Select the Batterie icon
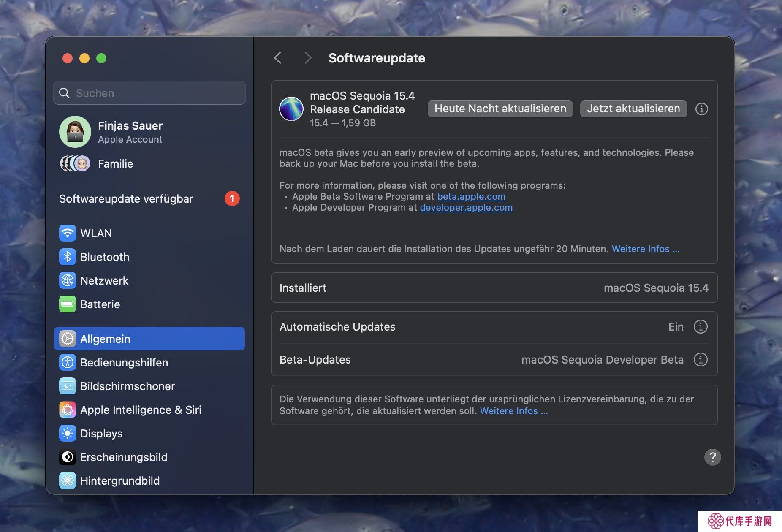782x532 pixels. pos(68,304)
